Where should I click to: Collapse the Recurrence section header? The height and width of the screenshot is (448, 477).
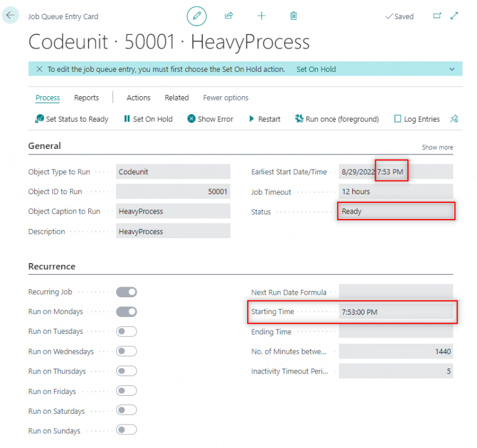tap(52, 266)
